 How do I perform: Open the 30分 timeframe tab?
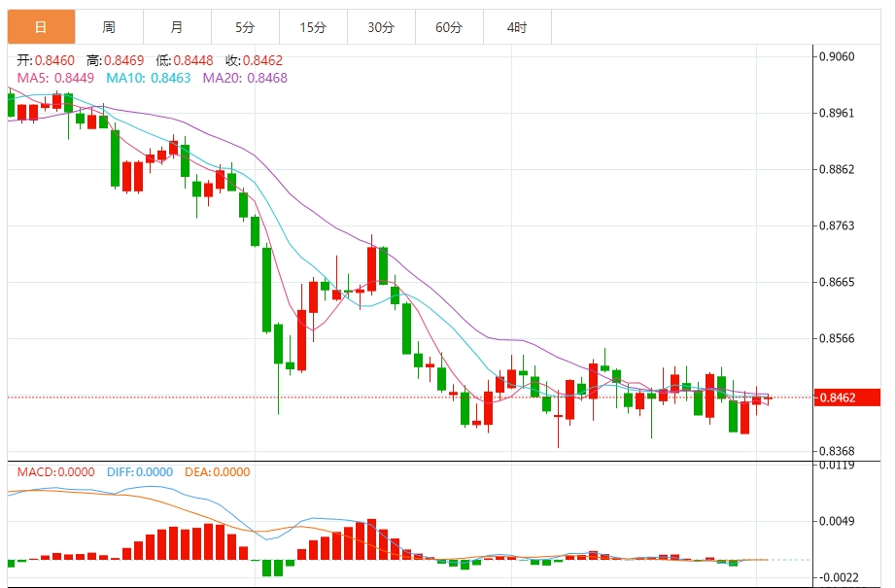381,27
